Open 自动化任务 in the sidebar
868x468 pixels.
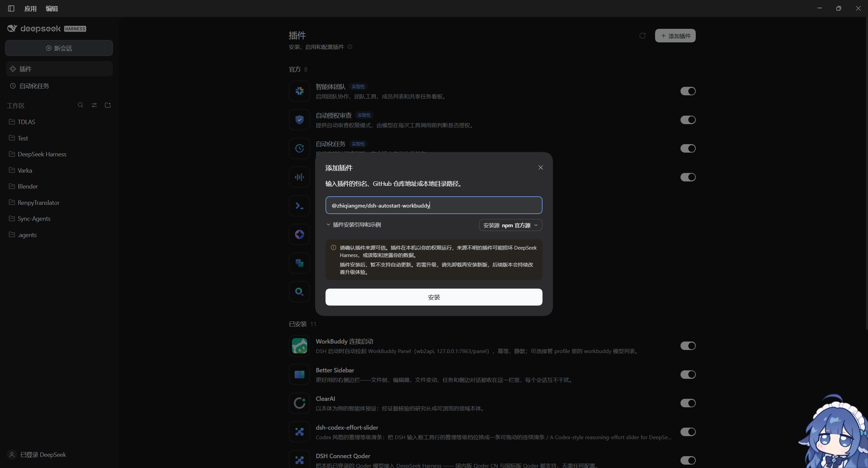(x=59, y=86)
